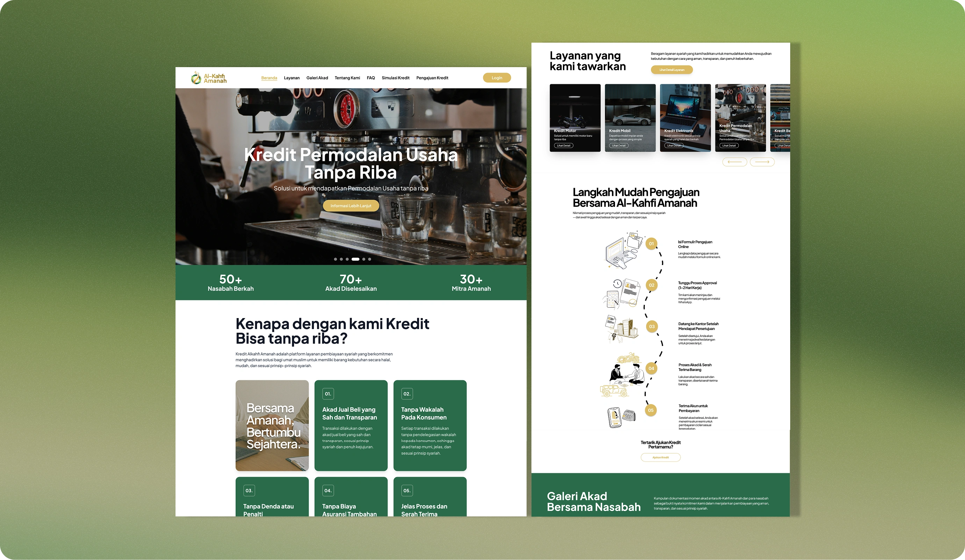Click the step 01 numbered circle
This screenshot has width=965, height=560.
[651, 244]
